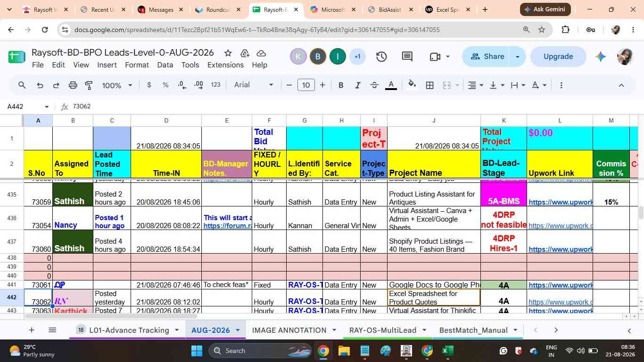644x362 pixels.
Task: Expand the zoom level 100% dropdown
Action: point(117,85)
